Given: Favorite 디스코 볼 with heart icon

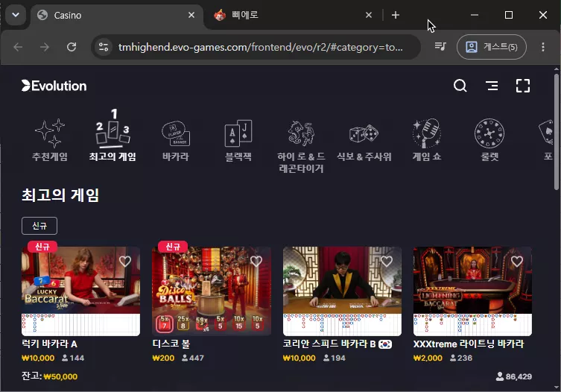Looking at the screenshot, I should (256, 262).
